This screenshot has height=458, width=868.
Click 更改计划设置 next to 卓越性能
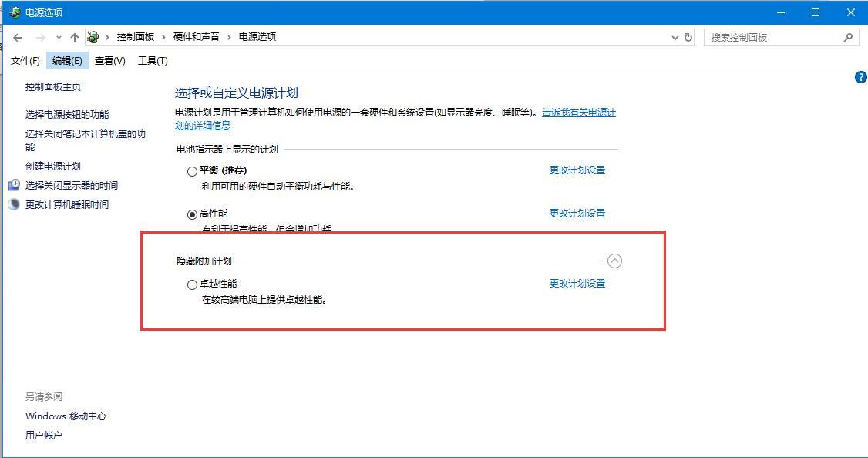pos(577,283)
